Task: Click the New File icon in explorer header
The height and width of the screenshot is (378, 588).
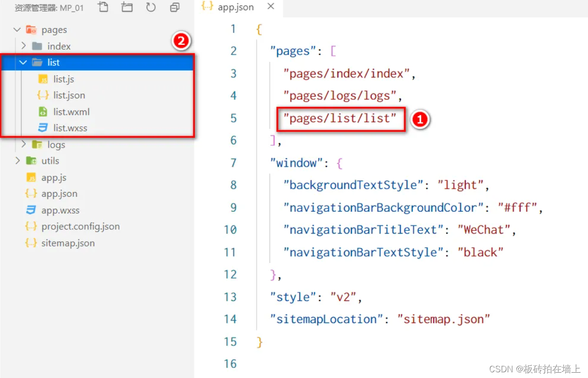Action: point(103,7)
